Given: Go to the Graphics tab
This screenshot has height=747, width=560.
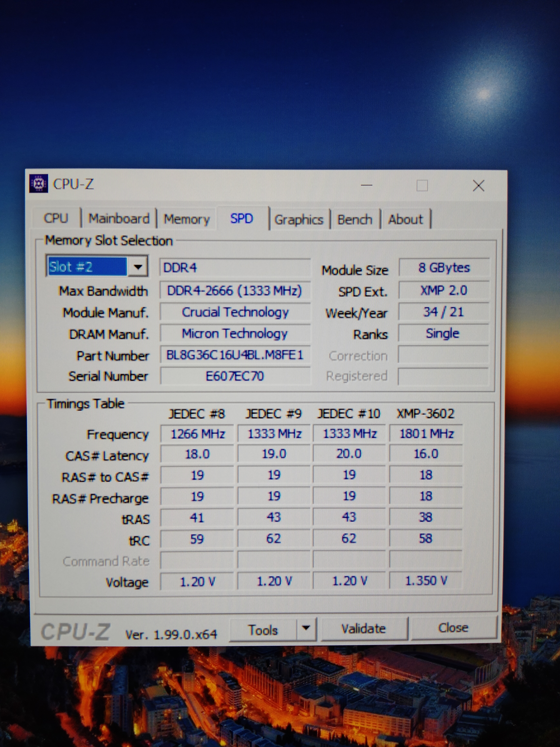Looking at the screenshot, I should click(299, 220).
